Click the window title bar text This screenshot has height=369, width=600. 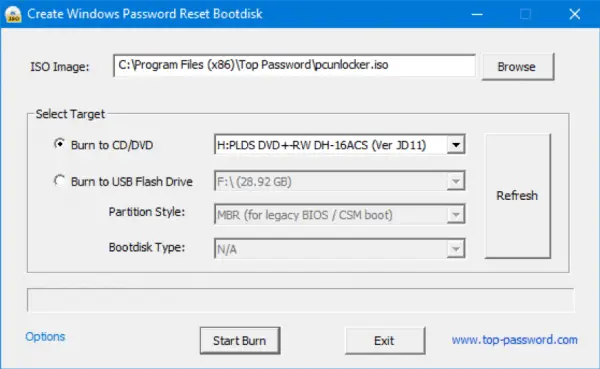tap(145, 14)
